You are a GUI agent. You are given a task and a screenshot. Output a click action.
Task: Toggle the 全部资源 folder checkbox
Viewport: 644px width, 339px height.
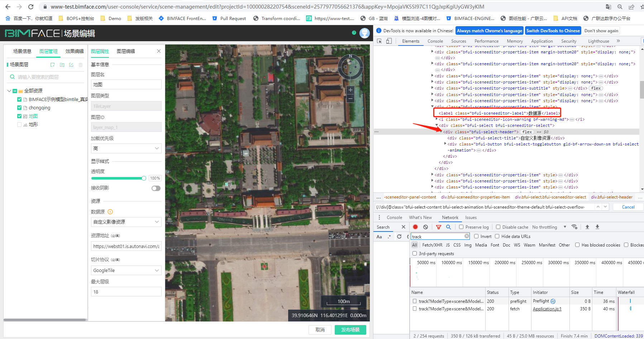coord(15,91)
